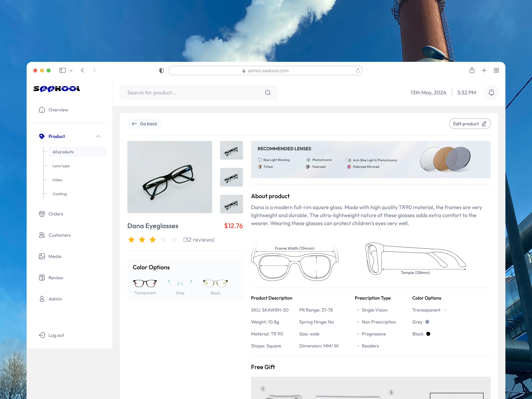
Task: Click the browser forward arrow
Action: pos(94,70)
